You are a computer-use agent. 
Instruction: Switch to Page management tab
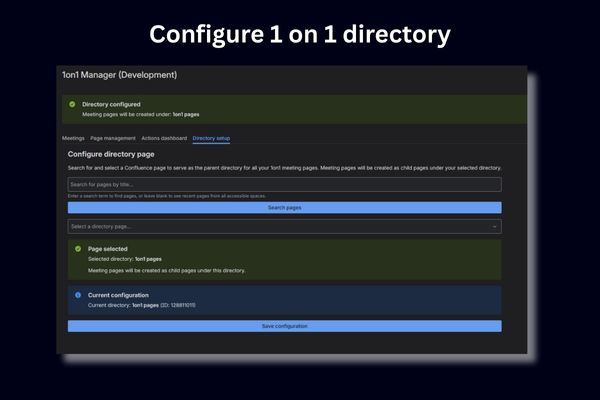(113, 138)
